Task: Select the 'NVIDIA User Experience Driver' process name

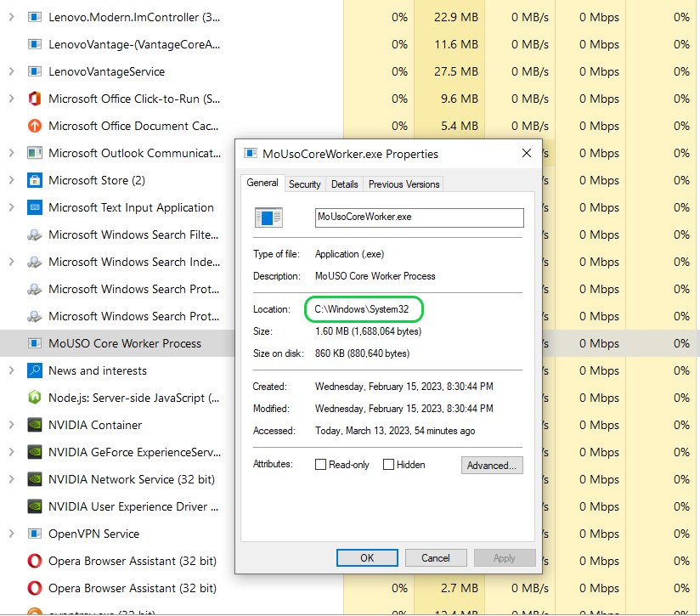Action: 133,506
